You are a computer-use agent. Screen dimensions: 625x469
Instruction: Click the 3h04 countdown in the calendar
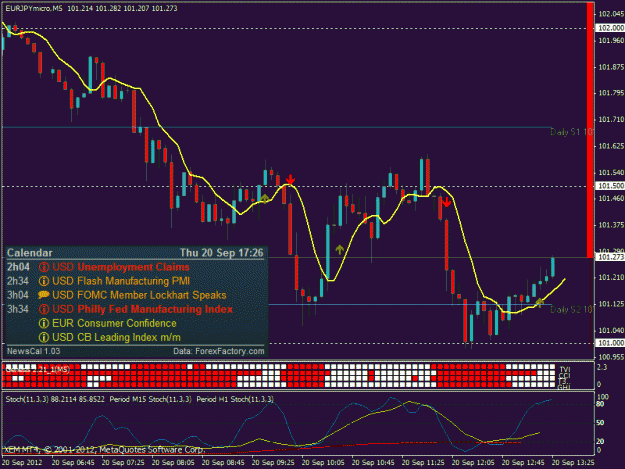[x=18, y=295]
